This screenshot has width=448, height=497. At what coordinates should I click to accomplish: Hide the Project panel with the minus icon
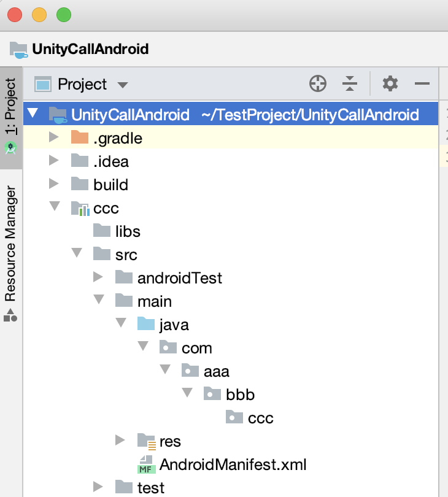[x=422, y=83]
